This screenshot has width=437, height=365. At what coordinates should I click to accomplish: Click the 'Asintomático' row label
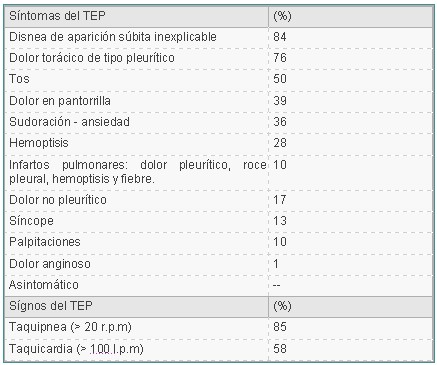pos(44,285)
